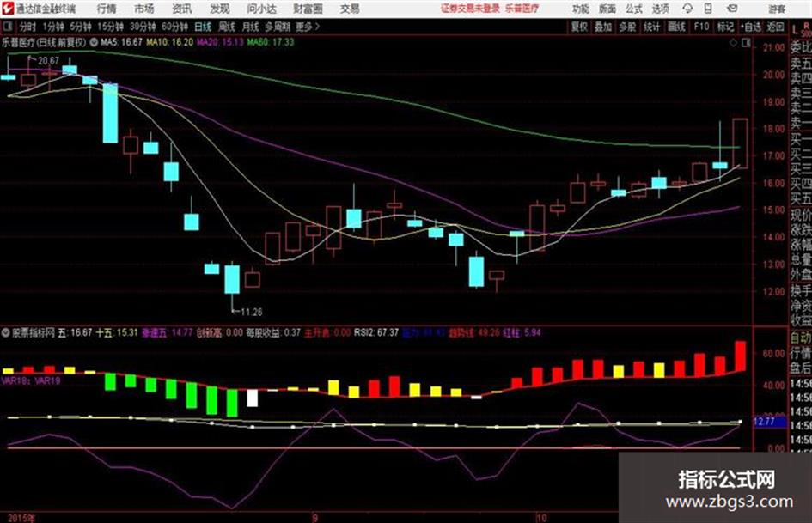Switch to 周线 period tab
This screenshot has height=523, width=812.
point(227,27)
